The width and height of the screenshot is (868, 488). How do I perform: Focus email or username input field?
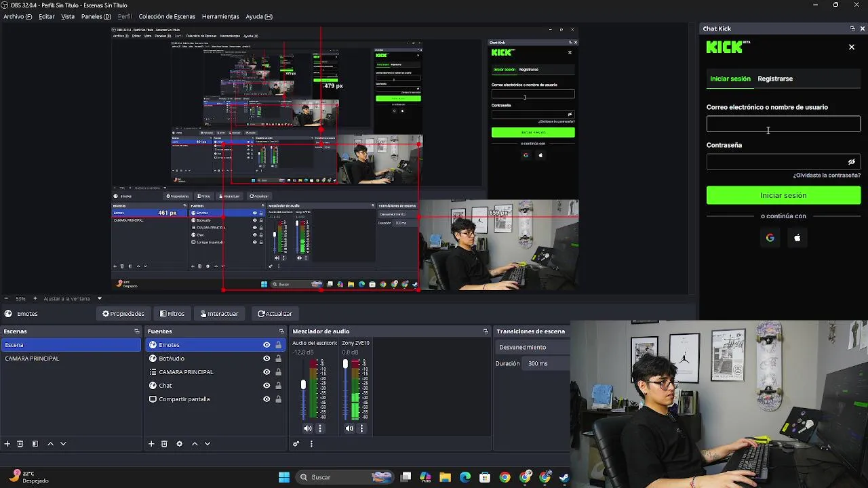[783, 123]
